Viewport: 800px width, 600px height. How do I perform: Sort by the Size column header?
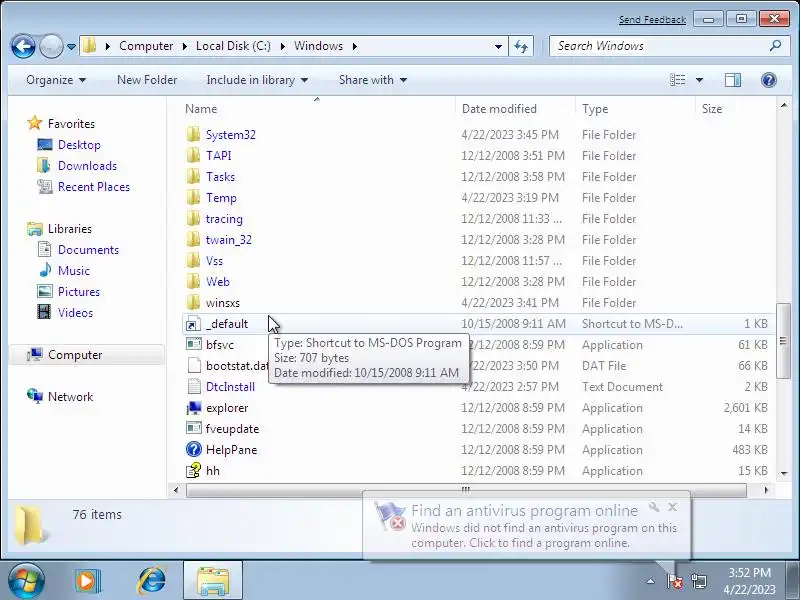click(x=712, y=109)
